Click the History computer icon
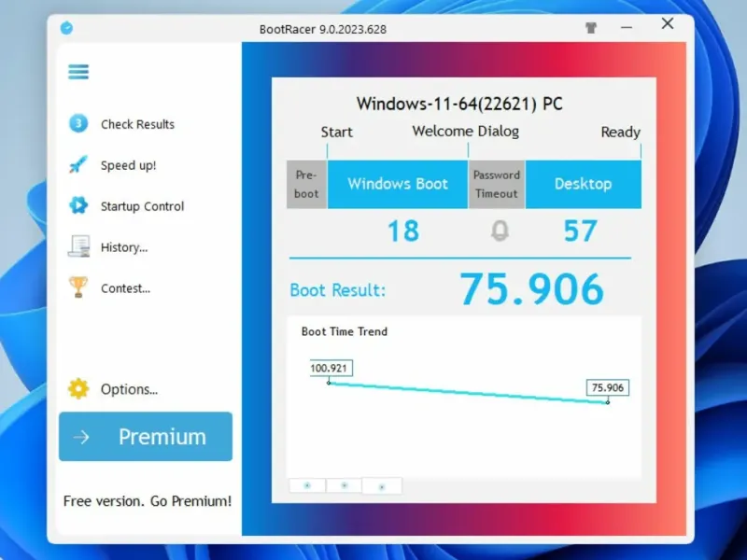 tap(78, 246)
